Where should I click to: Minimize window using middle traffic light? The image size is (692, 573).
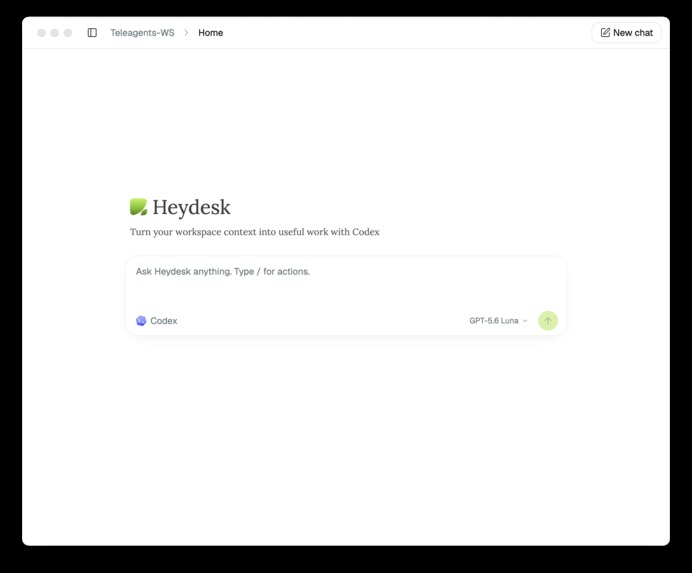click(x=55, y=33)
